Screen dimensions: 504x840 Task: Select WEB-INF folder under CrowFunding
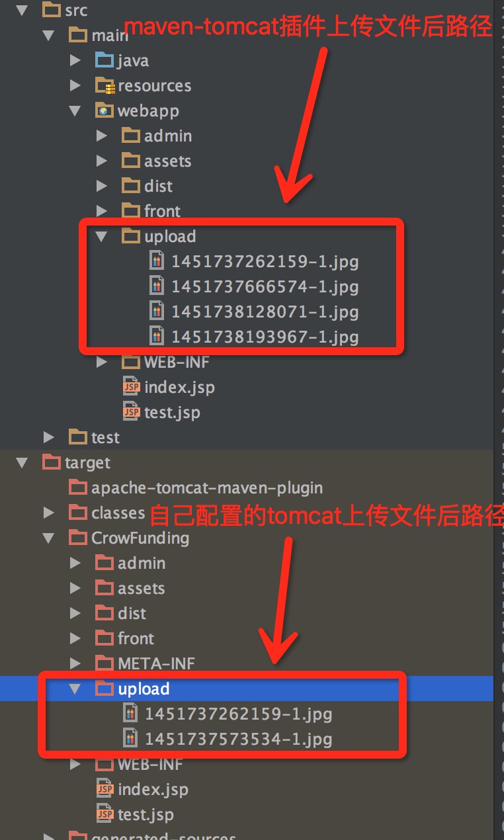pos(150,764)
